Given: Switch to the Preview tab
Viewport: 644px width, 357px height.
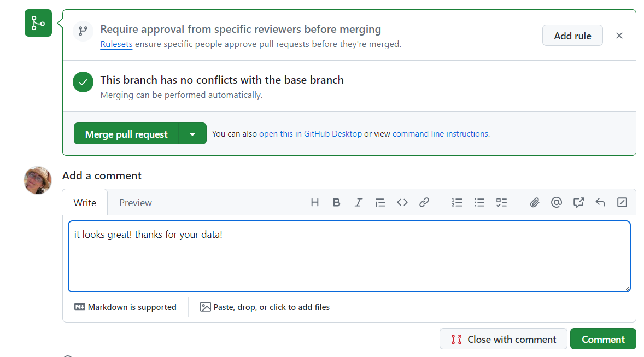Looking at the screenshot, I should (136, 202).
